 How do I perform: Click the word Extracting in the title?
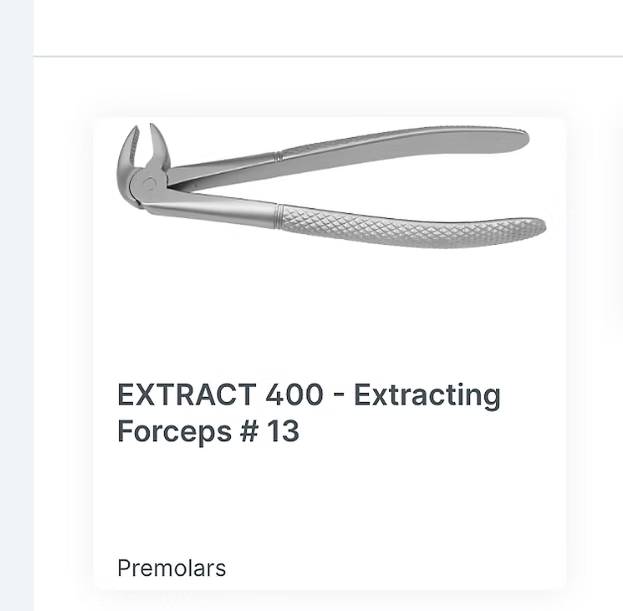point(427,395)
